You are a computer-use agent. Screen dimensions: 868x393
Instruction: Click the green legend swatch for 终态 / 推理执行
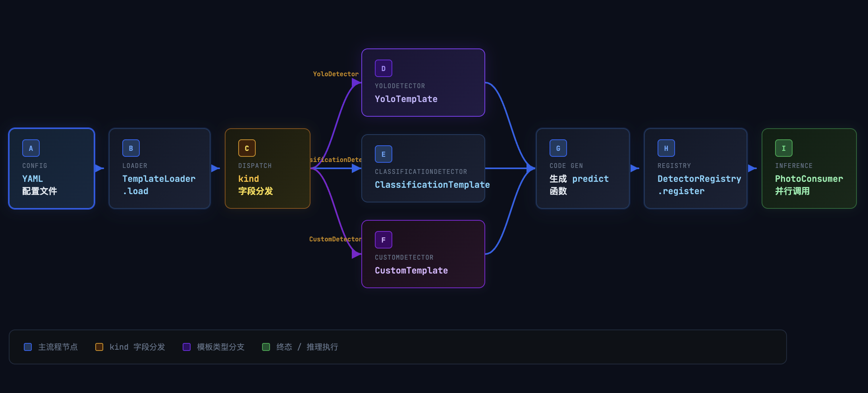(x=266, y=347)
